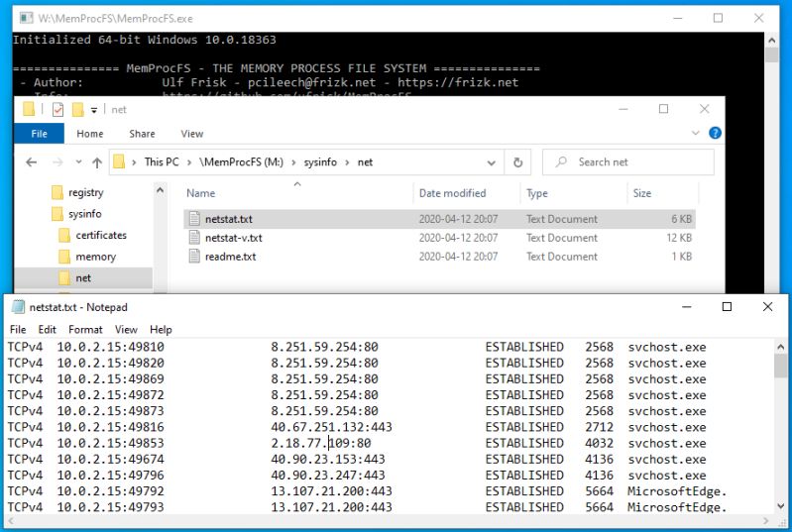Click Notepad horizontal scrollbar left arrow

(9, 520)
